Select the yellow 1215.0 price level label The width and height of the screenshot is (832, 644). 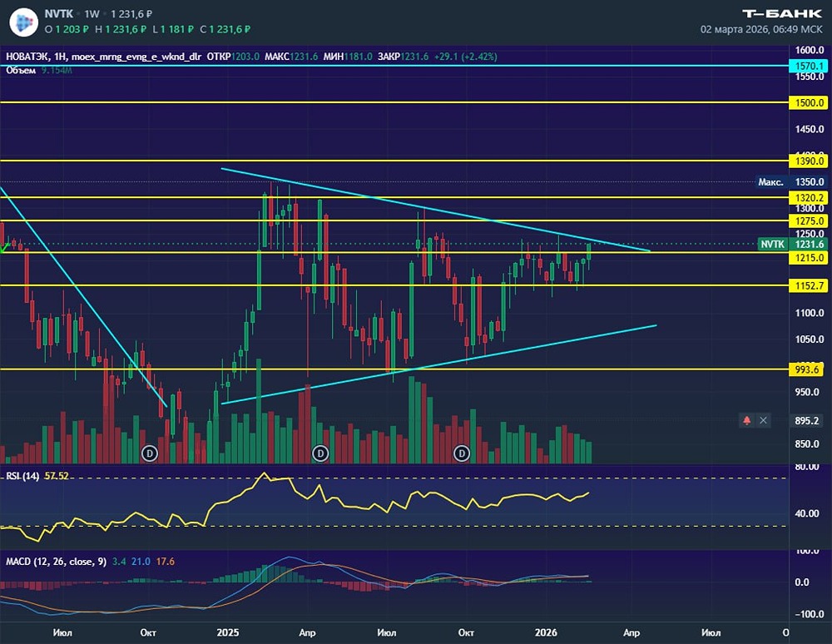[809, 258]
